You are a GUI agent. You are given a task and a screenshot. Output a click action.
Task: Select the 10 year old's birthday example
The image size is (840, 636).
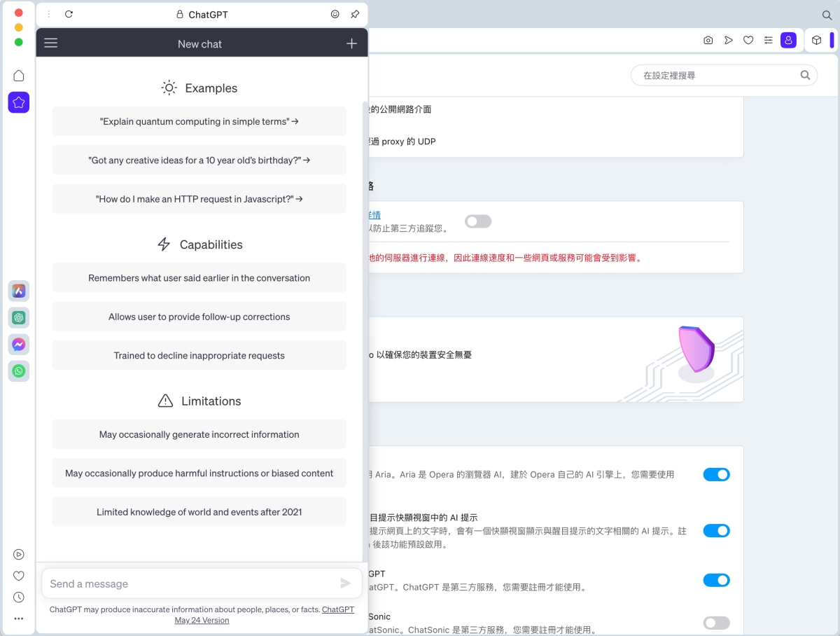click(199, 160)
